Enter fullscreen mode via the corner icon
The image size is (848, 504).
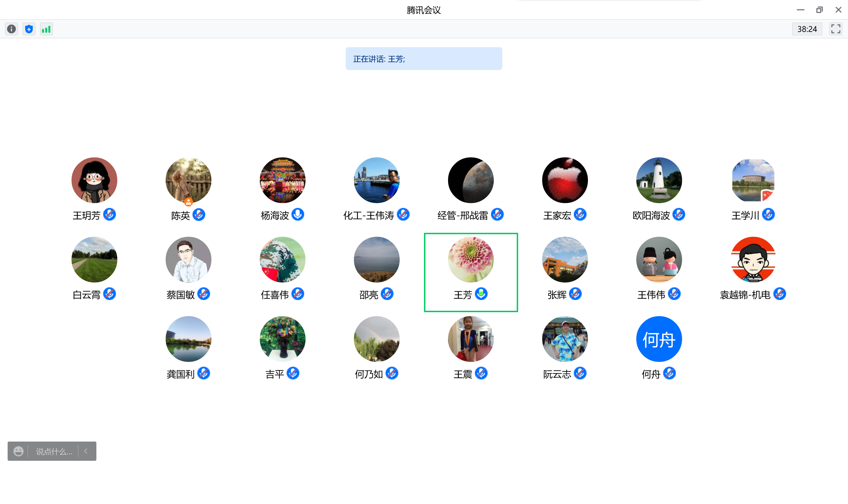pyautogui.click(x=836, y=29)
